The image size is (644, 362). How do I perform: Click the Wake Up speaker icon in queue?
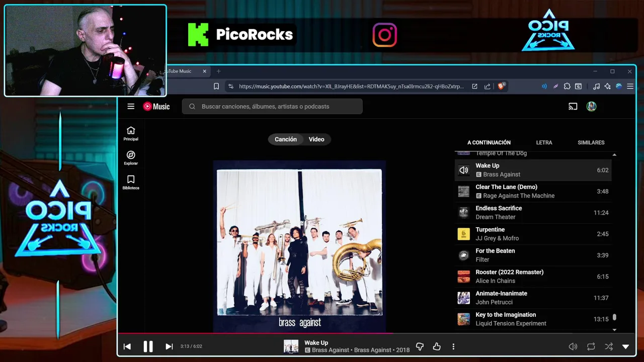point(463,170)
